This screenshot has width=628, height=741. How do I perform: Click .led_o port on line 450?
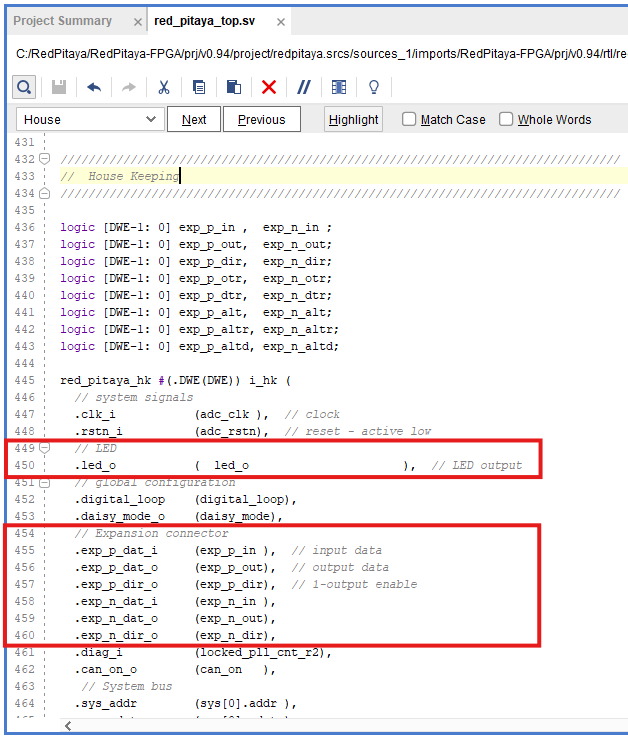95,465
